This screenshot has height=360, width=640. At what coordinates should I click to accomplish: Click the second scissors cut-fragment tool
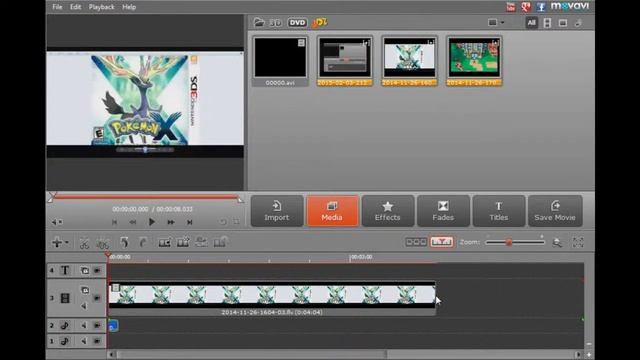pos(102,243)
